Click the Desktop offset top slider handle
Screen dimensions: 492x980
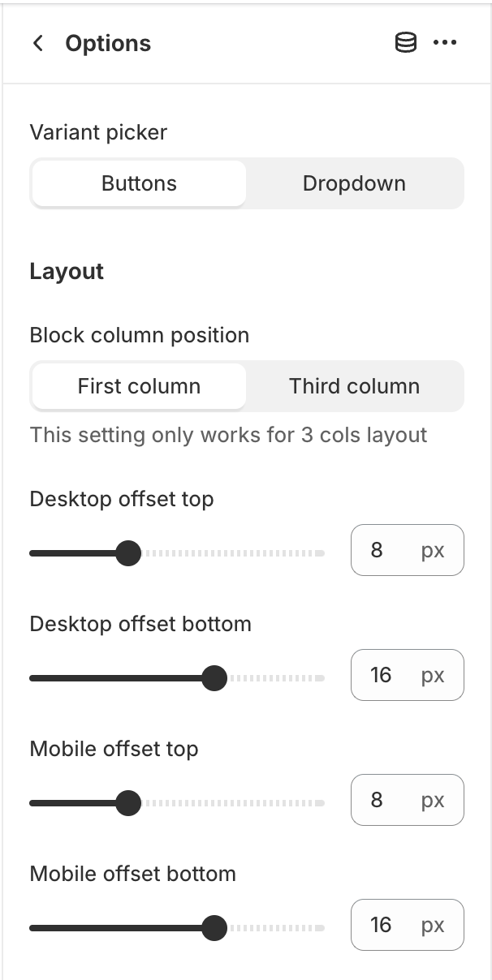128,554
